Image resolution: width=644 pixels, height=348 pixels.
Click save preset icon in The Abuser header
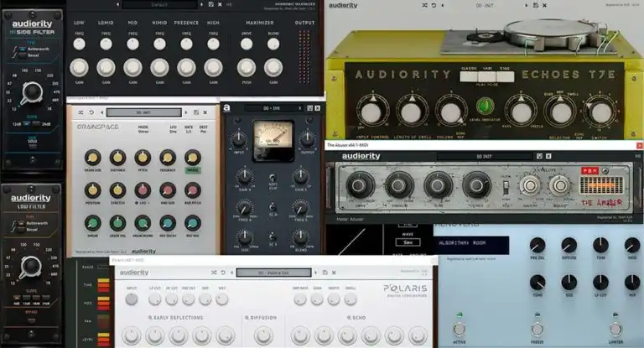[x=540, y=157]
